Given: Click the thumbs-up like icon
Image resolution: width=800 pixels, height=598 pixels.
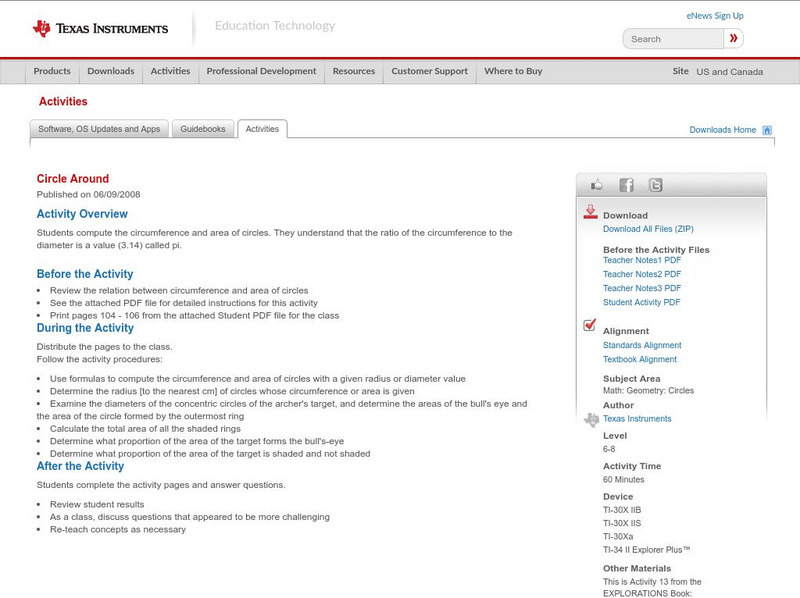Looking at the screenshot, I should (x=596, y=185).
